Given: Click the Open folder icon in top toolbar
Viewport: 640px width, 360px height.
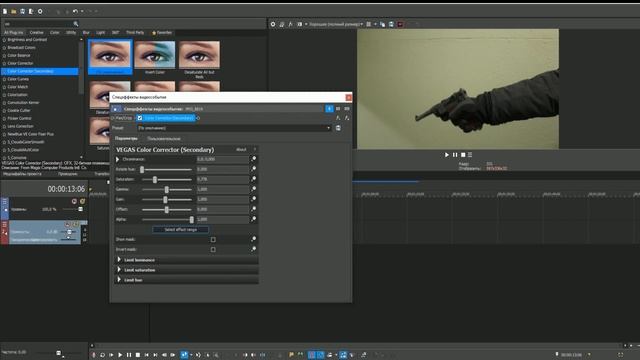Looking at the screenshot, I should (13, 11).
